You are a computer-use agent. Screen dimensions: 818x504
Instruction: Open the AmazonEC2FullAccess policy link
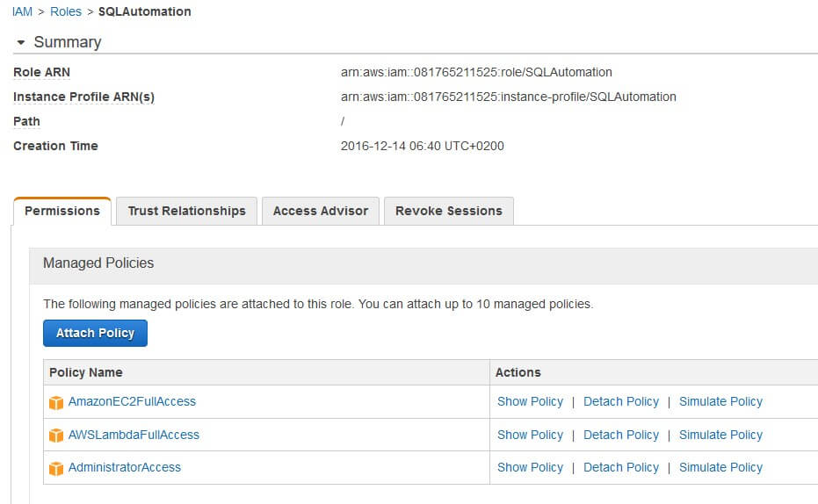[132, 401]
